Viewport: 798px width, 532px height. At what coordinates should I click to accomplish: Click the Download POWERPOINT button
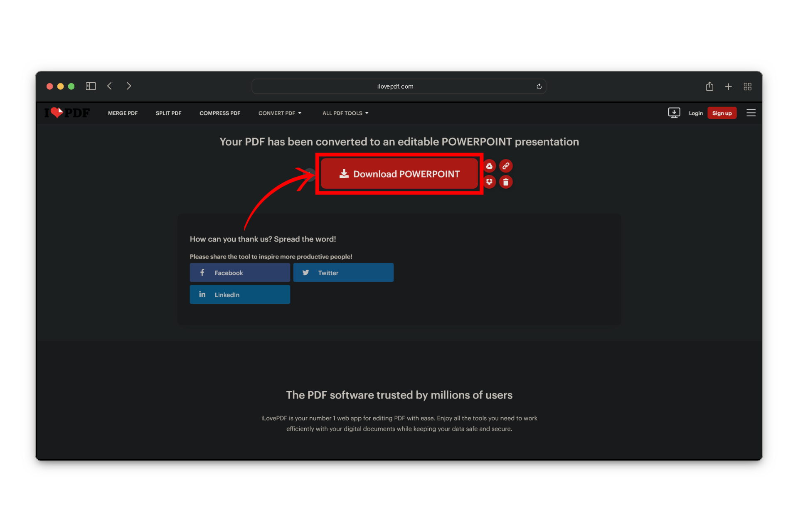[x=399, y=174]
